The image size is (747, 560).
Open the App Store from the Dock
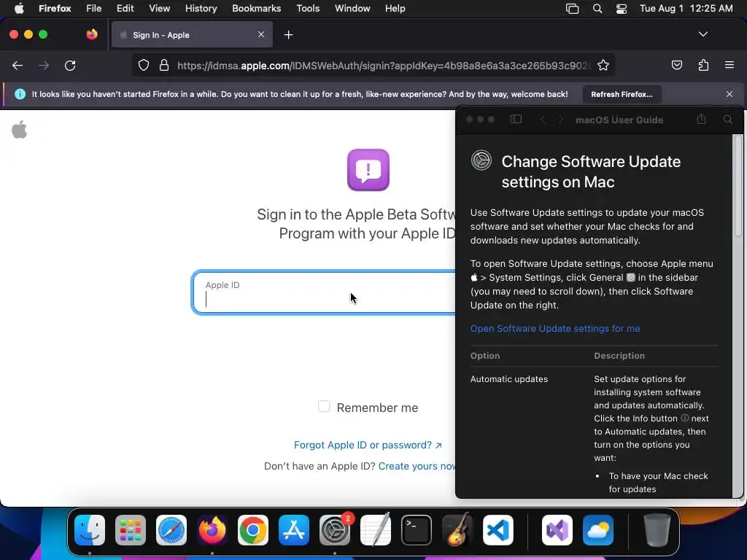[x=294, y=530]
